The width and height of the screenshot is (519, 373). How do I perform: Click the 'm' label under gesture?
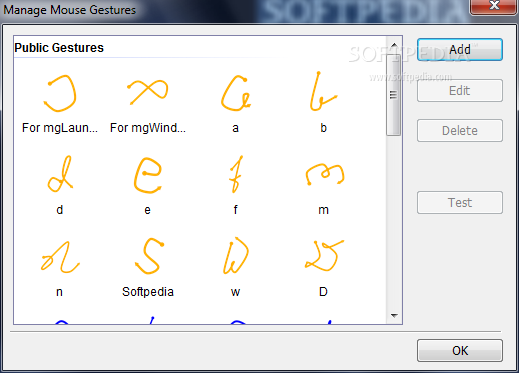(323, 210)
